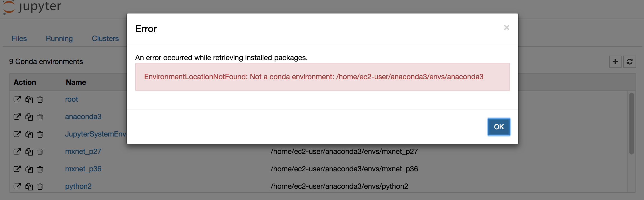
Task: Delete the mxnet_p27 environment
Action: coord(40,152)
